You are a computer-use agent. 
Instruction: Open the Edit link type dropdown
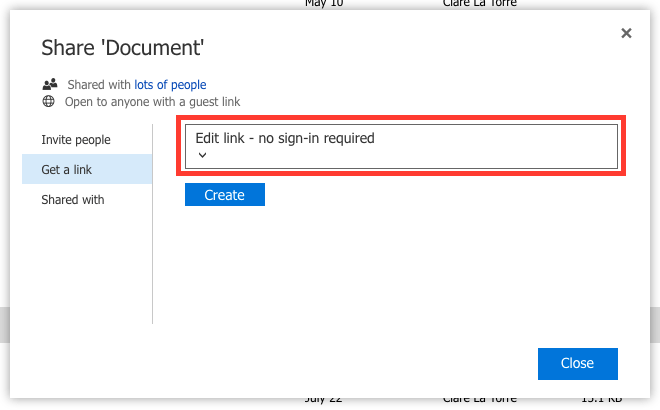click(x=401, y=147)
